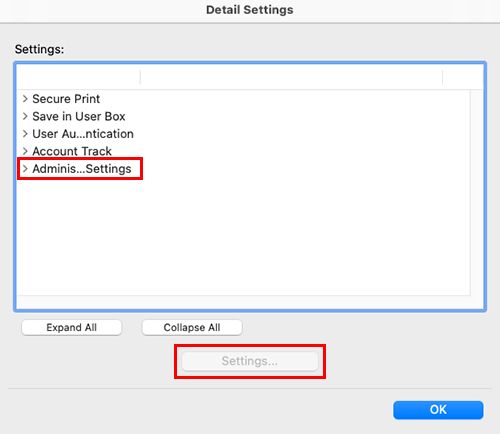Select the Account Track row
This screenshot has height=434, width=500.
tap(243, 151)
